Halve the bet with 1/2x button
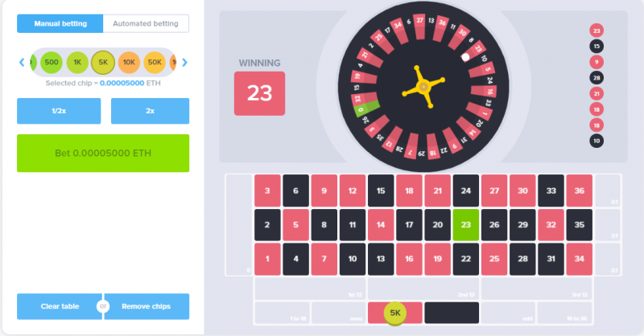The image size is (644, 336). click(59, 111)
